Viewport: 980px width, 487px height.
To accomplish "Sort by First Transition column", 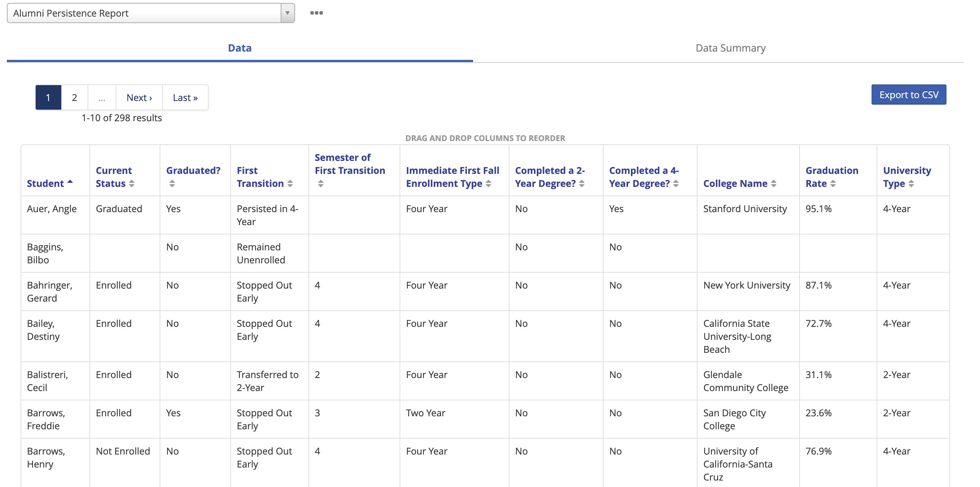I will [290, 184].
